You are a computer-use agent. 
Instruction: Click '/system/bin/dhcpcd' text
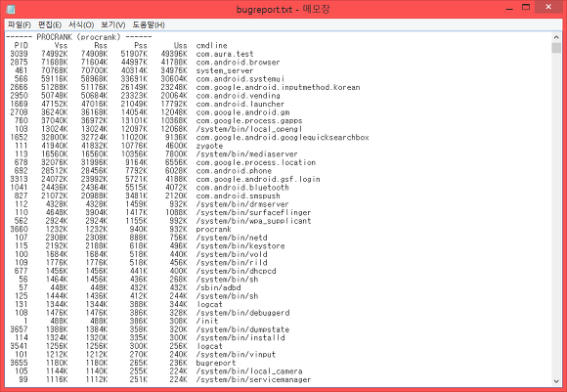click(x=236, y=271)
